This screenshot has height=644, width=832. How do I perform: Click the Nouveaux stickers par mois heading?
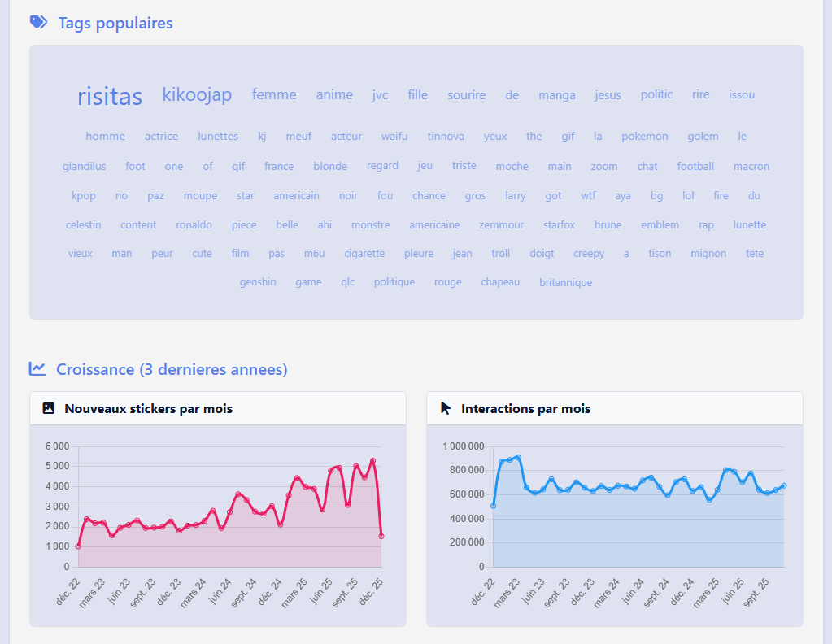[x=148, y=409]
